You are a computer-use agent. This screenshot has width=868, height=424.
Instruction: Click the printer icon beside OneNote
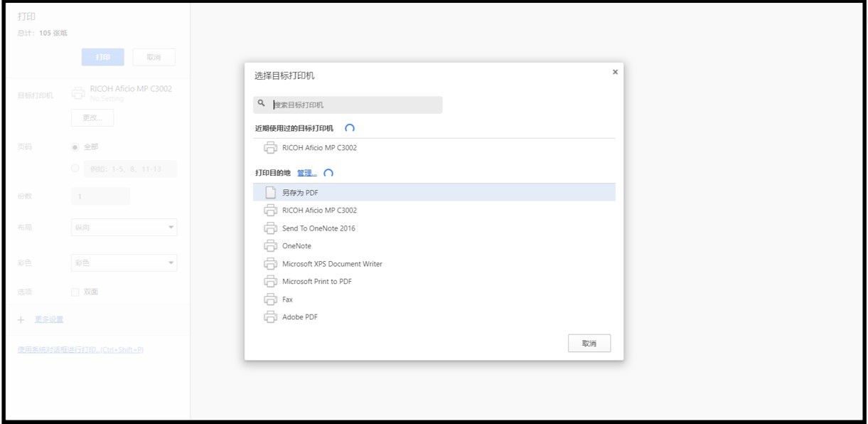tap(271, 246)
